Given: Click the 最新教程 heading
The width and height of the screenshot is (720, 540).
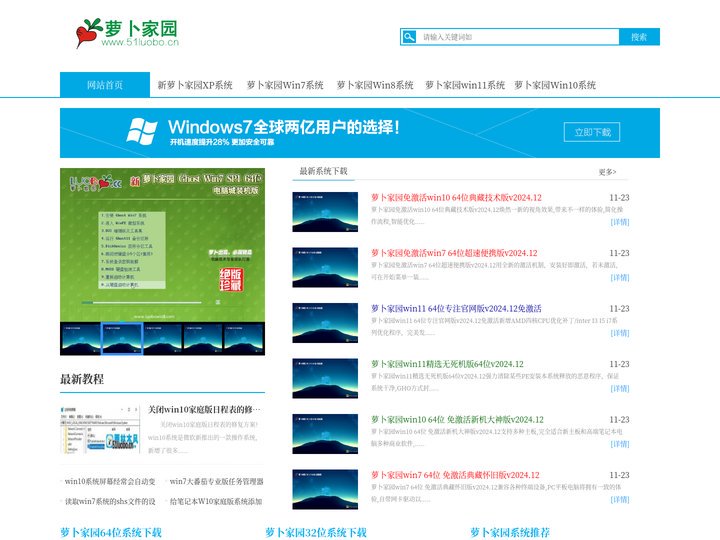Looking at the screenshot, I should coord(82,379).
